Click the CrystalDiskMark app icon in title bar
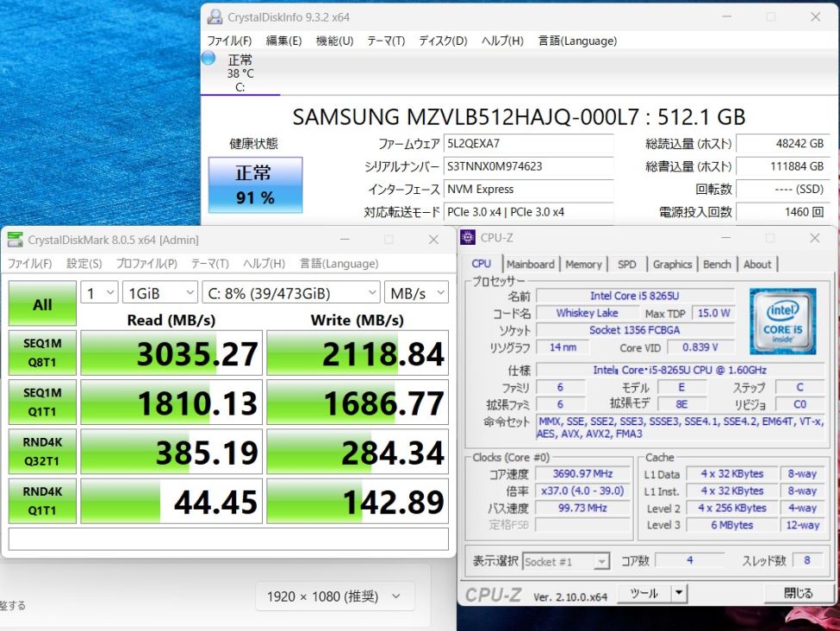The width and height of the screenshot is (840, 631). coord(15,240)
